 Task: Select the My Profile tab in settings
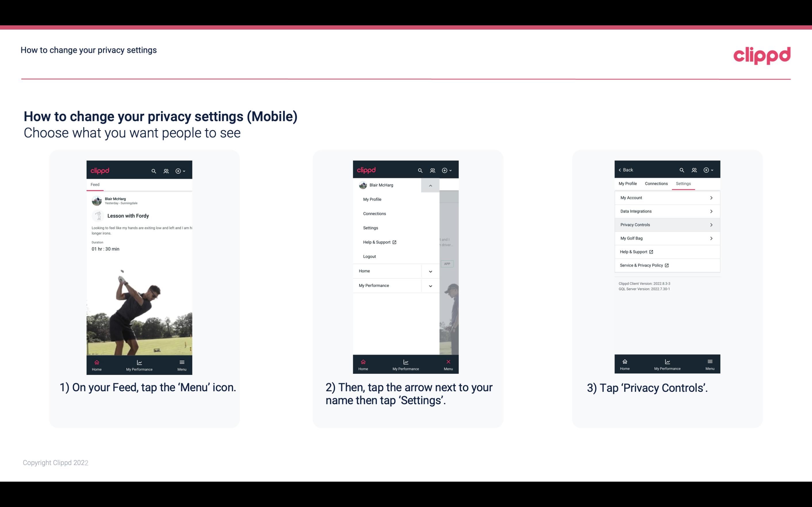coord(628,183)
